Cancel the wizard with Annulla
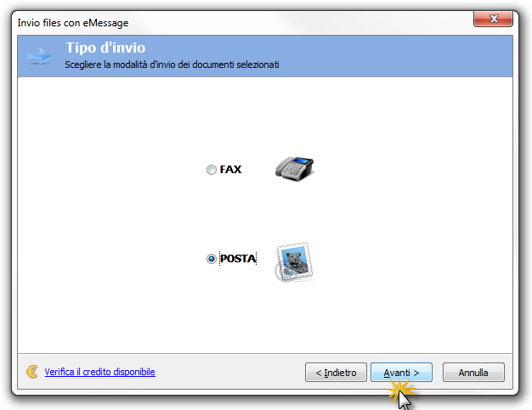The width and height of the screenshot is (532, 410). 473,373
